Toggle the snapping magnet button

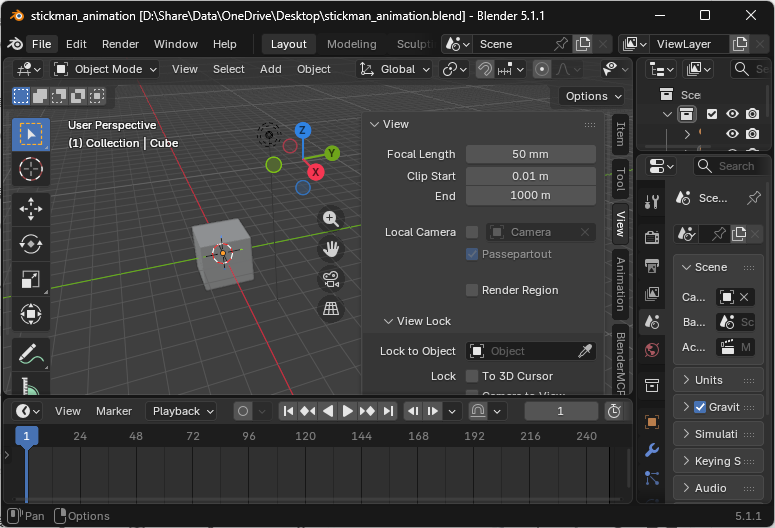click(x=485, y=69)
